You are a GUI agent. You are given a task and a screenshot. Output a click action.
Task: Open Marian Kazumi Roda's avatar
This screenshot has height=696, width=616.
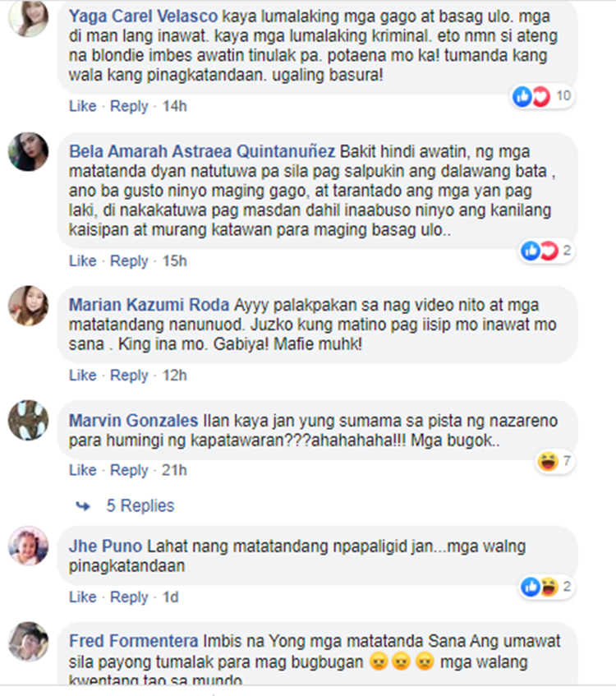tap(29, 306)
